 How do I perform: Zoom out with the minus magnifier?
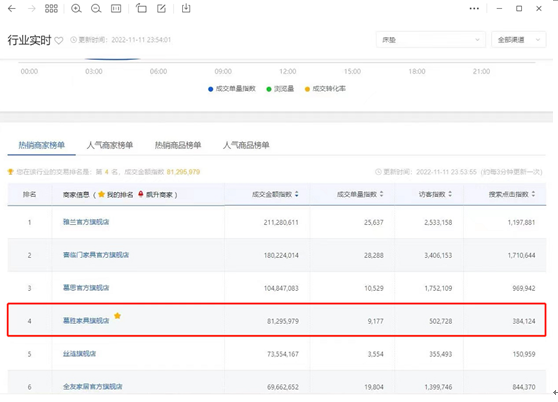(96, 9)
